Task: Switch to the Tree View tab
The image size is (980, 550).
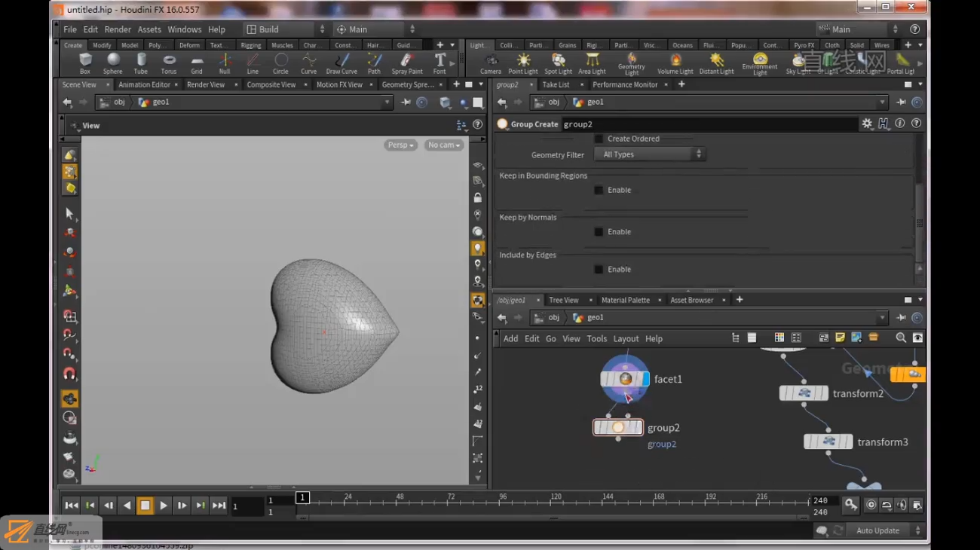Action: click(563, 300)
